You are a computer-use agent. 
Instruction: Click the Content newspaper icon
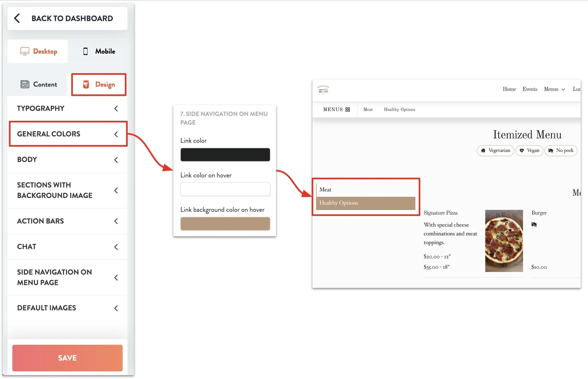[x=25, y=84]
